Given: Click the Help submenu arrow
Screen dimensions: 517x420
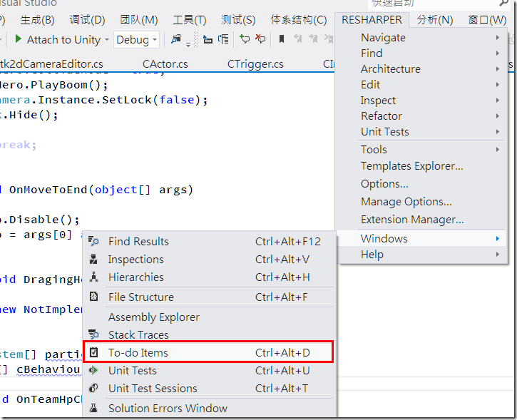Looking at the screenshot, I should (x=498, y=255).
